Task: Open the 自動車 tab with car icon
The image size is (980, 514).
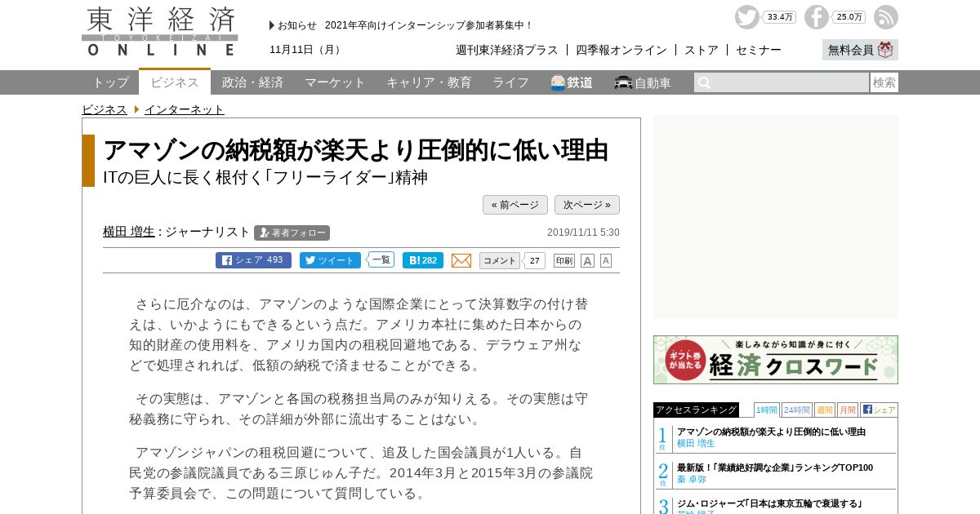Action: point(643,82)
